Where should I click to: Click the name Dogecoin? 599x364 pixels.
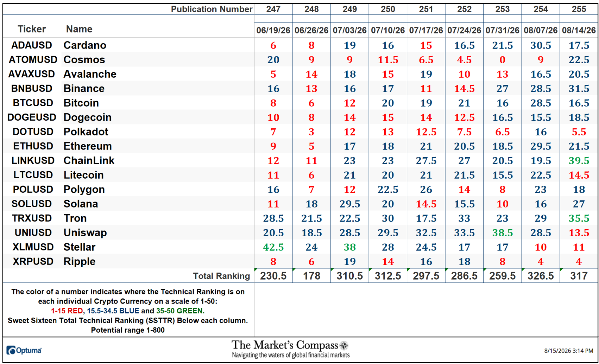click(87, 117)
